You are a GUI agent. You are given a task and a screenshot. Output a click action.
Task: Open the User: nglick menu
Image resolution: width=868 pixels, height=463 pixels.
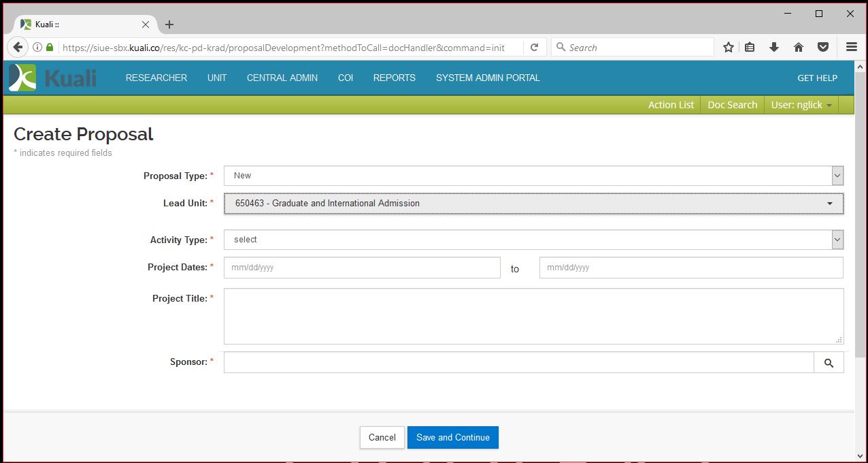coord(801,105)
